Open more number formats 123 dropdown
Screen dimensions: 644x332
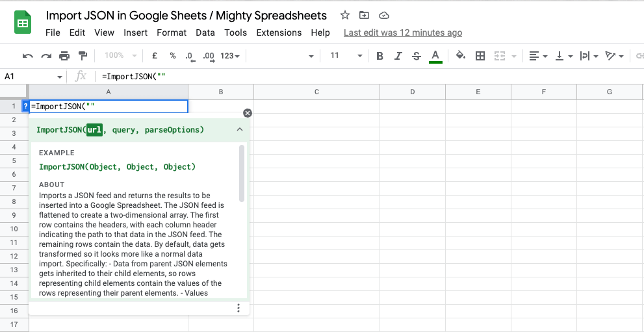point(230,56)
